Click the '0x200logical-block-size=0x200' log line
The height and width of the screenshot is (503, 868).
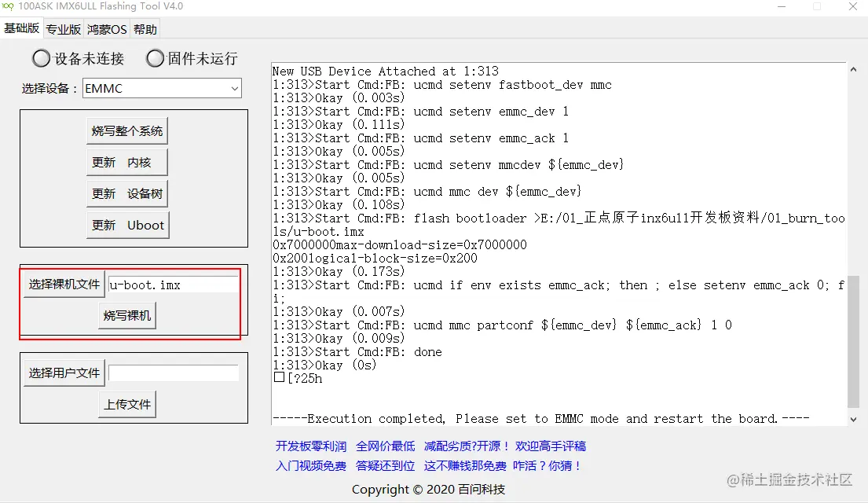[x=375, y=258]
